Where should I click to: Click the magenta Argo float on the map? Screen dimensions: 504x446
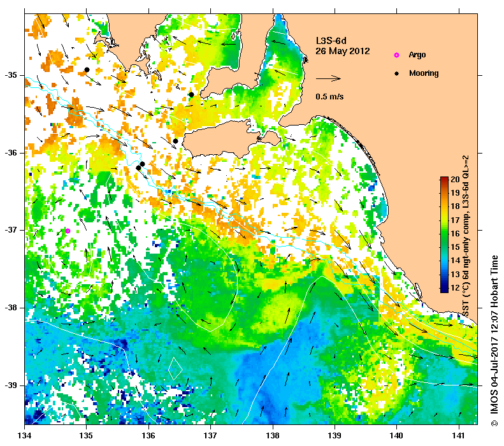tap(68, 231)
